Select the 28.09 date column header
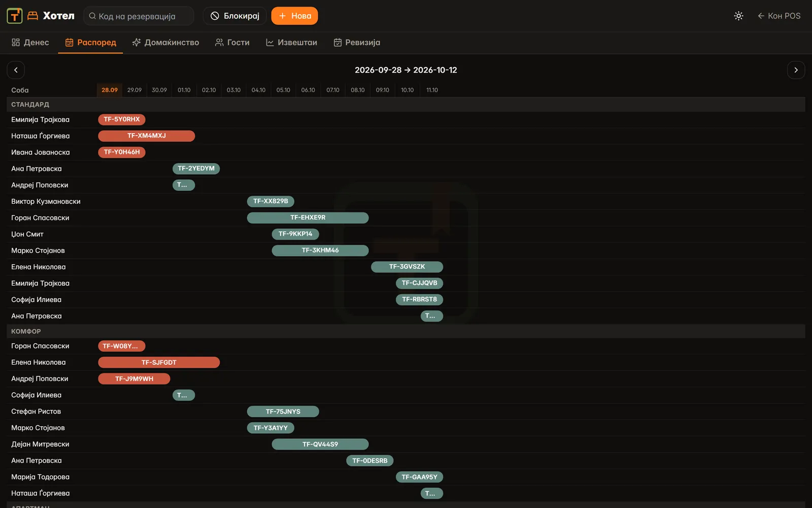The height and width of the screenshot is (508, 812). pos(109,90)
